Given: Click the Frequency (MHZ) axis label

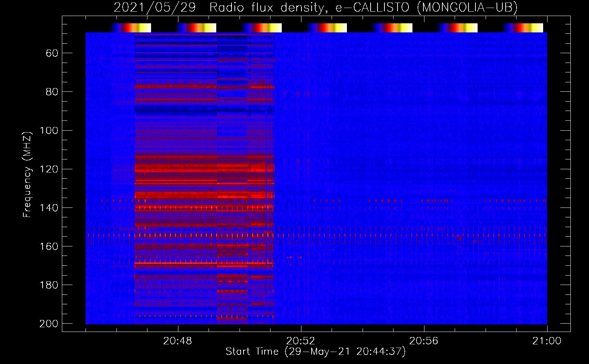Looking at the screenshot, I should click(x=27, y=174).
